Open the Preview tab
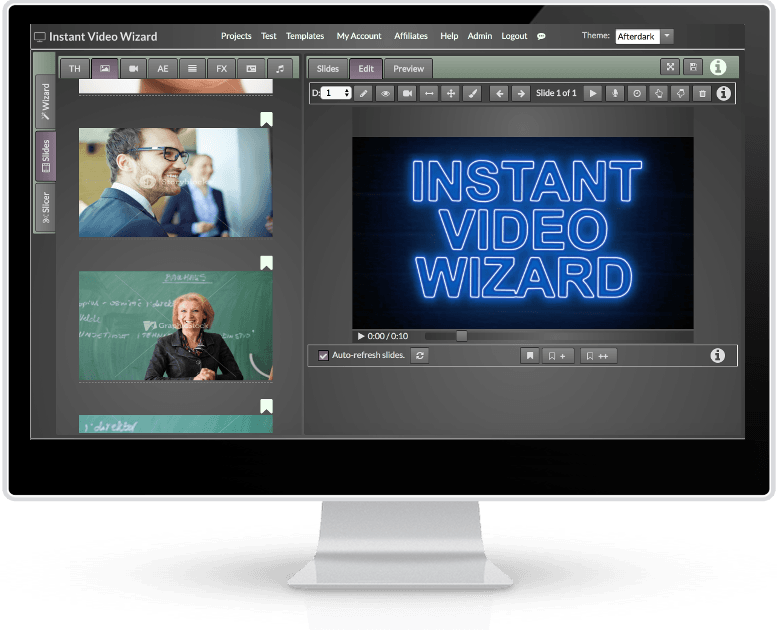 click(408, 68)
